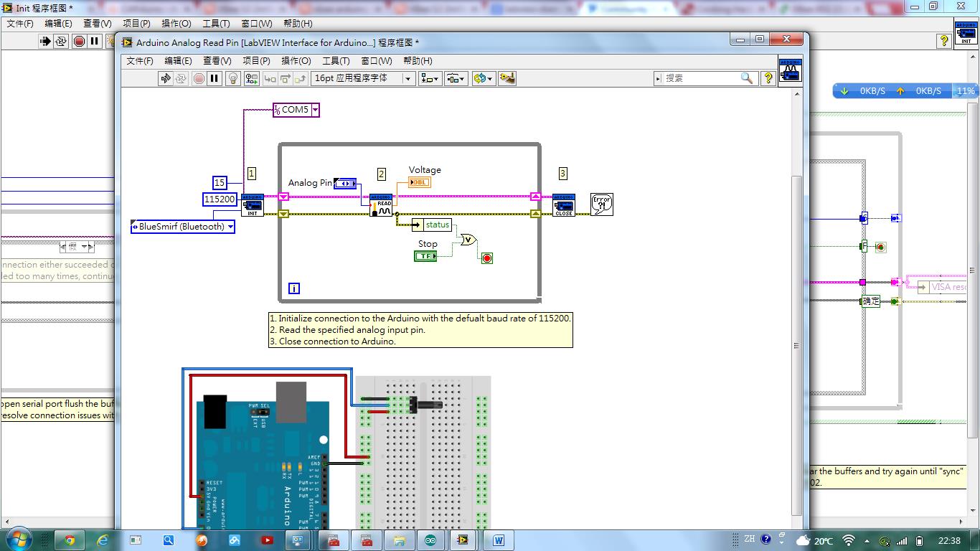Screen dimensions: 980x551
Task: Open the 文件(F) menu in Arduino Analog Read window
Action: pos(140,61)
